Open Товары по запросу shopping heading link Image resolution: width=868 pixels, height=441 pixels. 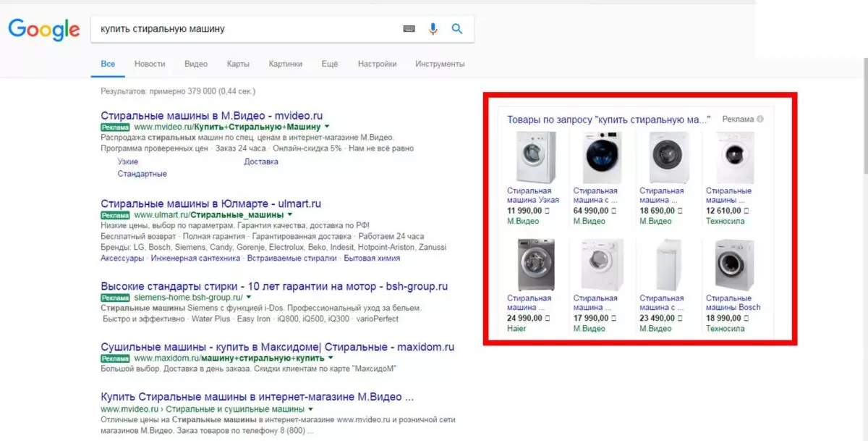[x=609, y=119]
